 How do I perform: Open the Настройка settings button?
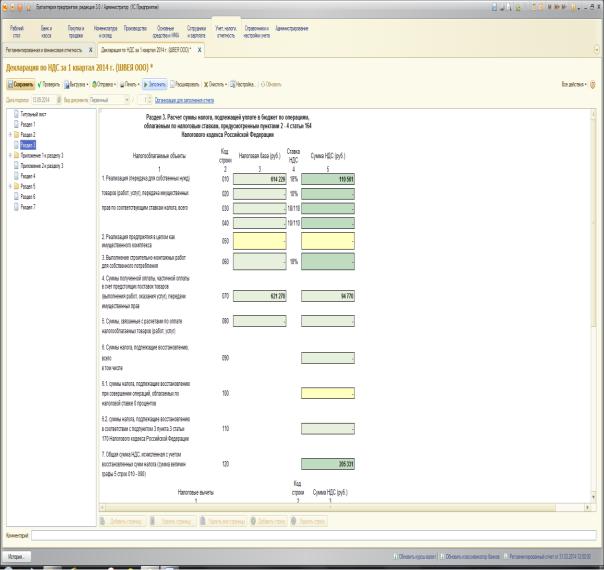[x=242, y=84]
